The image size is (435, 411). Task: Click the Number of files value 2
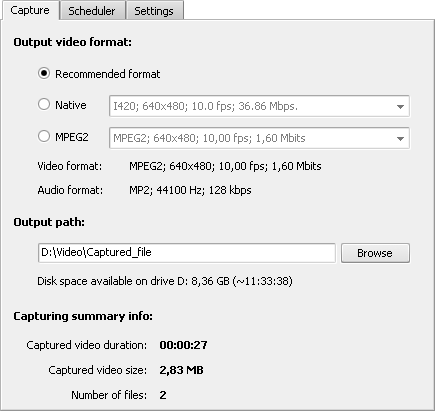(163, 395)
